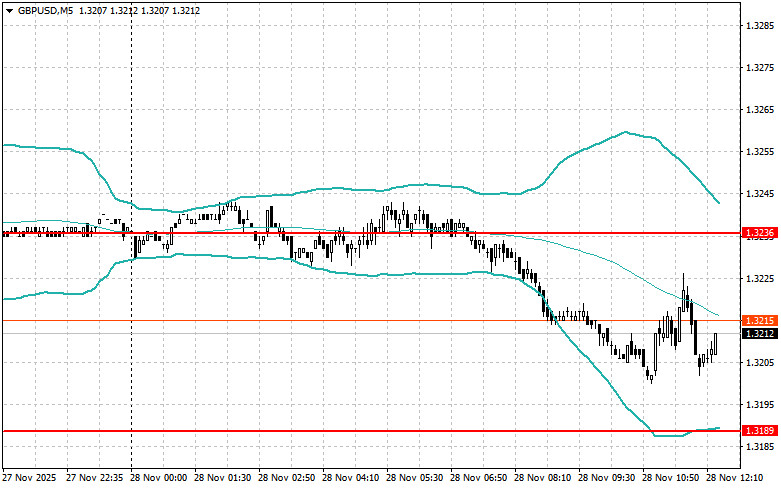This screenshot has width=781, height=489.
Task: Click the 1.3225 price scale value
Action: click(761, 278)
